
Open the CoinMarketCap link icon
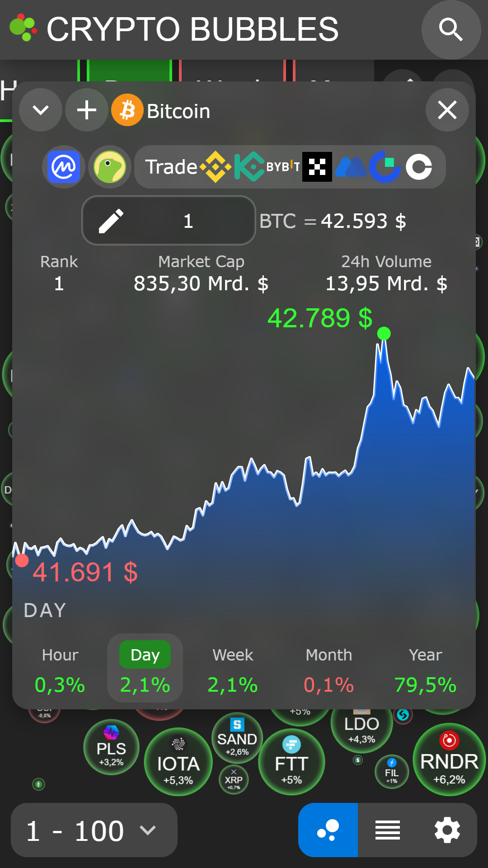pyautogui.click(x=64, y=167)
